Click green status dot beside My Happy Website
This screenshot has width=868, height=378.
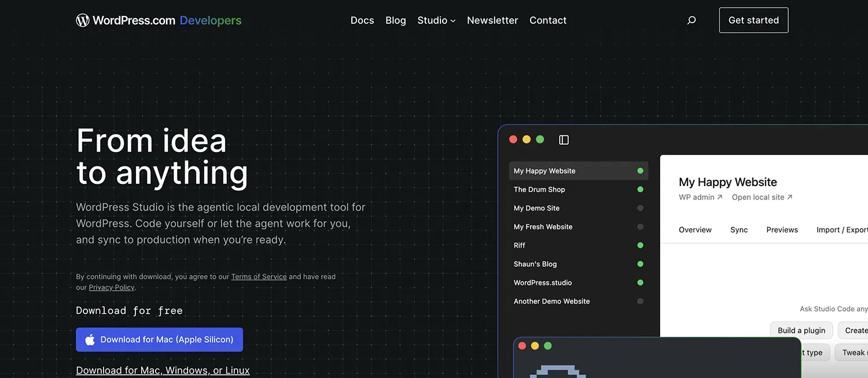tap(640, 171)
